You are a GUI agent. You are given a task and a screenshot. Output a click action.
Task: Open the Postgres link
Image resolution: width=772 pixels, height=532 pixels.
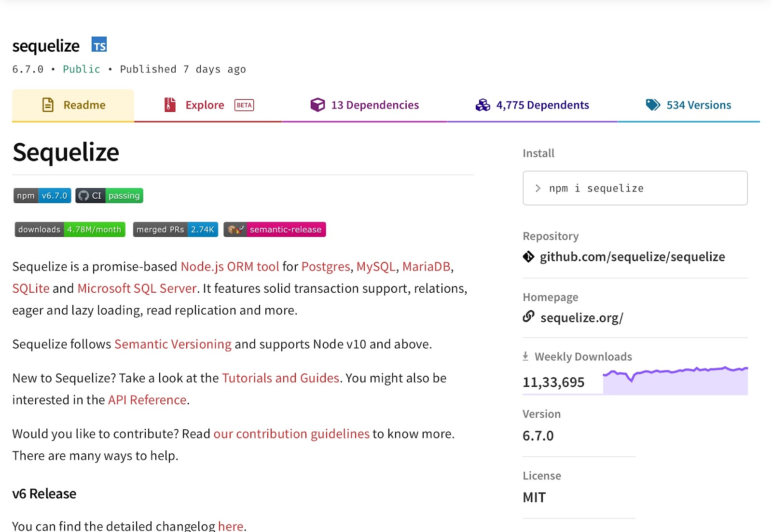tap(326, 266)
